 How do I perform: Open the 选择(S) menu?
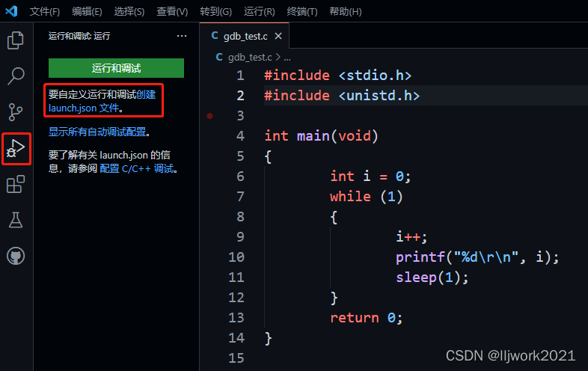(x=129, y=12)
